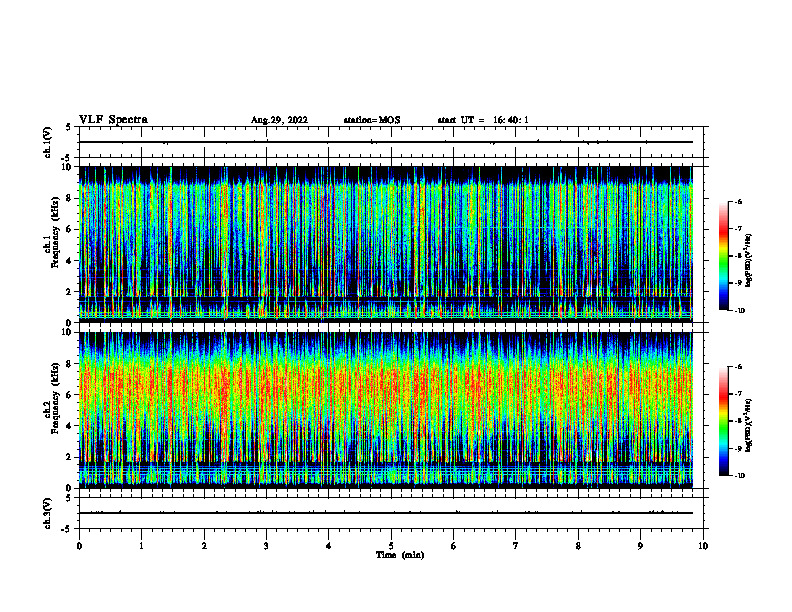Image resolution: width=792 pixels, height=612 pixels.
Task: Click the "-10" label on ch.2 color scale
Action: click(739, 476)
